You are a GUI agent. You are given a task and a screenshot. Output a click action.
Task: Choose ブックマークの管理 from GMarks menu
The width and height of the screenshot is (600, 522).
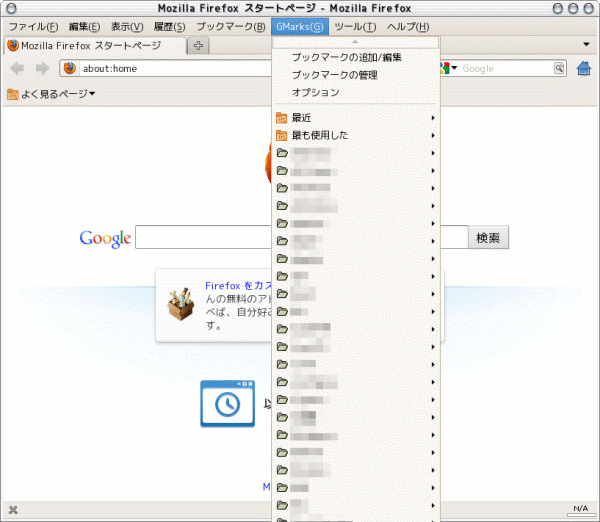334,75
